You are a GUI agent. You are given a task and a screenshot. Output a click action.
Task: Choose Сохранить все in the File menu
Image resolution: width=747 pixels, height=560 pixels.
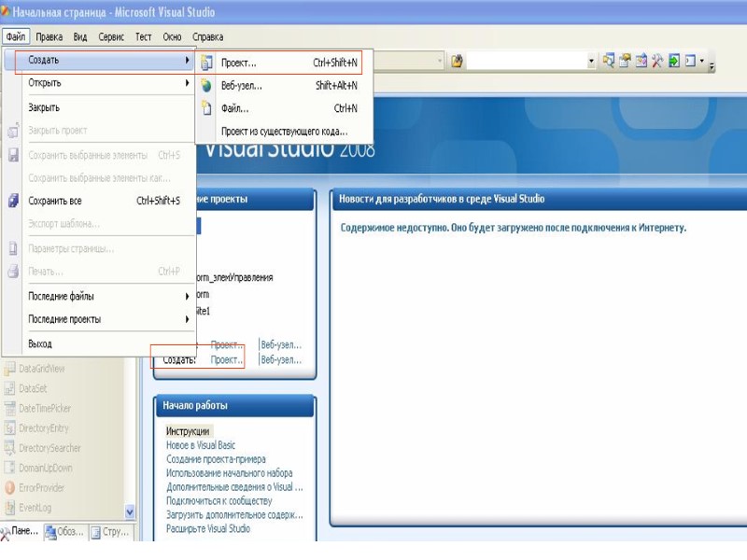[99, 201]
